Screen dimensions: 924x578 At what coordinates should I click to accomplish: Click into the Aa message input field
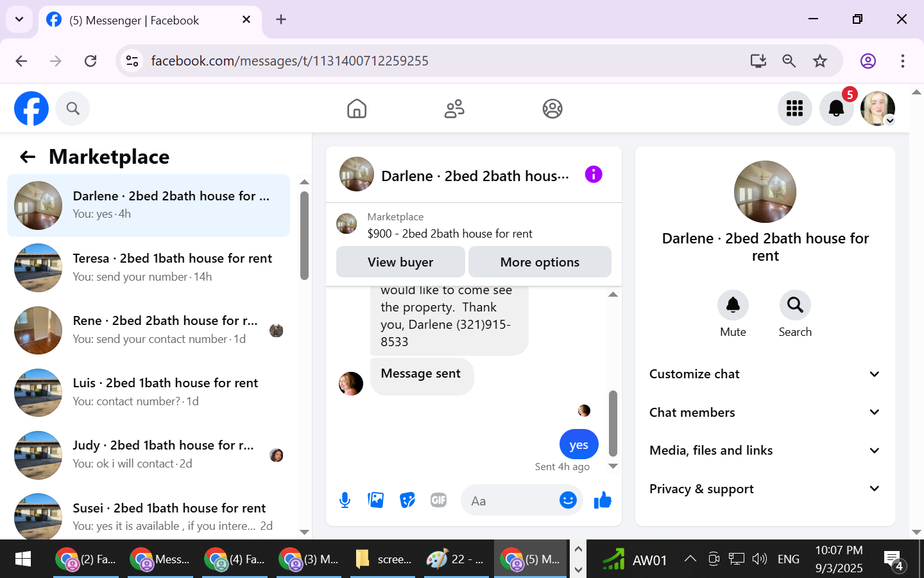(x=511, y=501)
